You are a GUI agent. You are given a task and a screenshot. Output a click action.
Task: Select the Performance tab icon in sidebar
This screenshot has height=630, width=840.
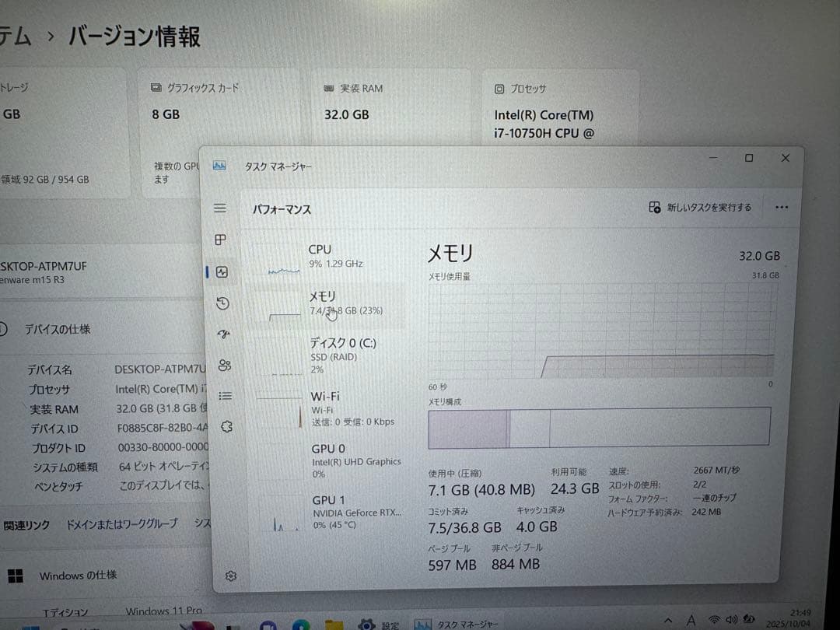tap(222, 271)
